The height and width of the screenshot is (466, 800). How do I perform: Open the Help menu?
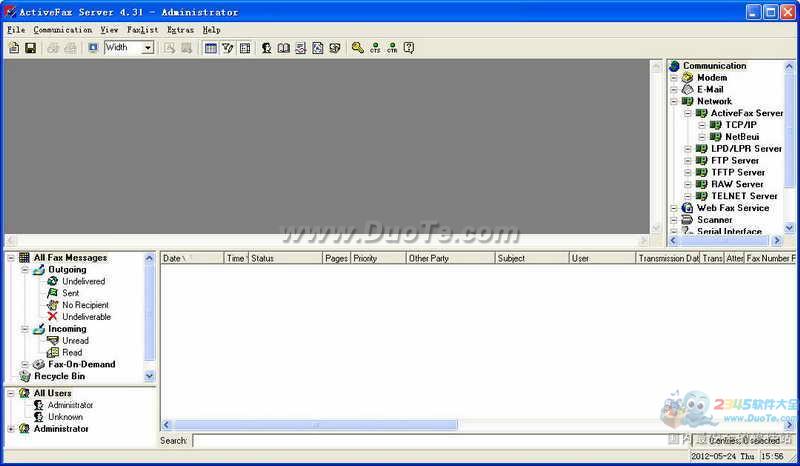tap(211, 30)
